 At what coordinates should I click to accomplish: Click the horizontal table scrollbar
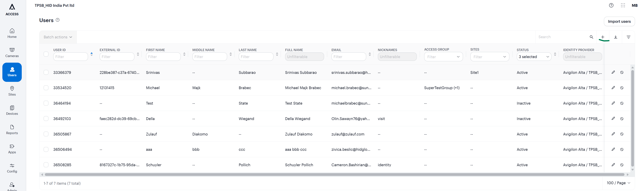click(335, 175)
